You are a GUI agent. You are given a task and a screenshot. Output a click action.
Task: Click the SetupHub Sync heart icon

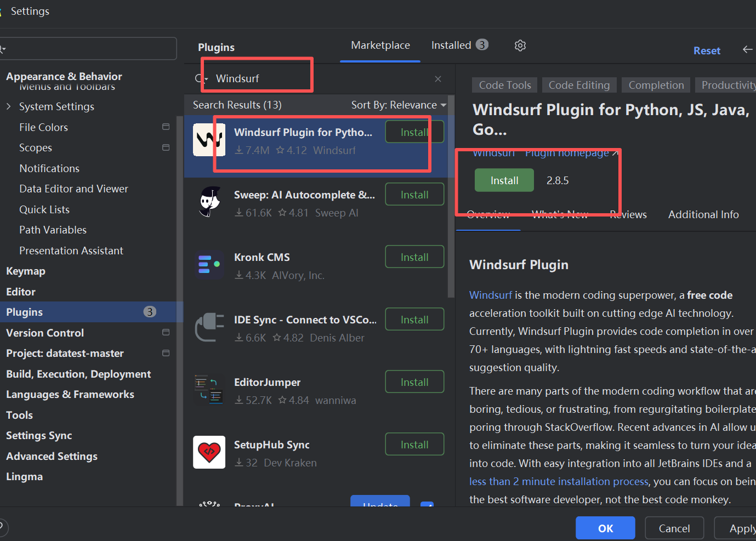point(209,452)
